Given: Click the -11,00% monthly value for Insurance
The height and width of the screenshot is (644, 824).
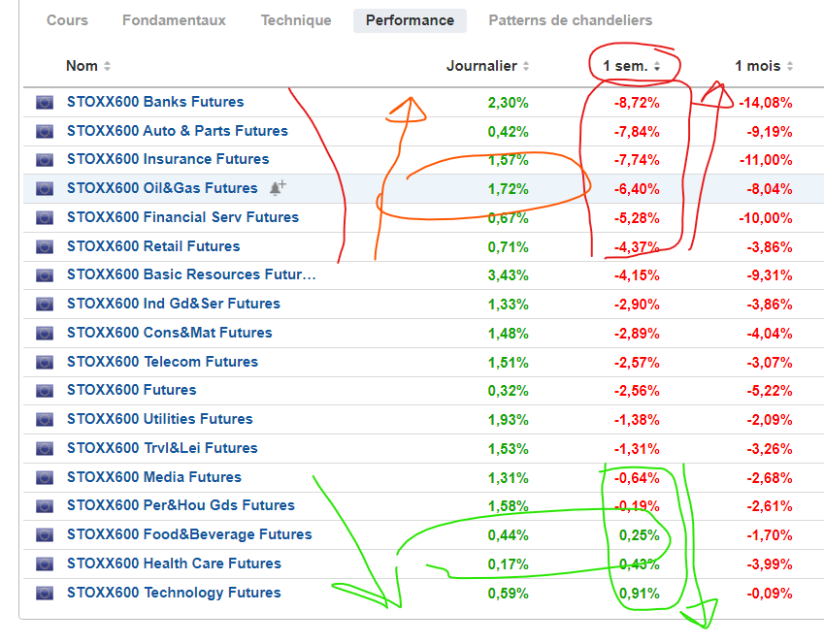Looking at the screenshot, I should coord(766,160).
